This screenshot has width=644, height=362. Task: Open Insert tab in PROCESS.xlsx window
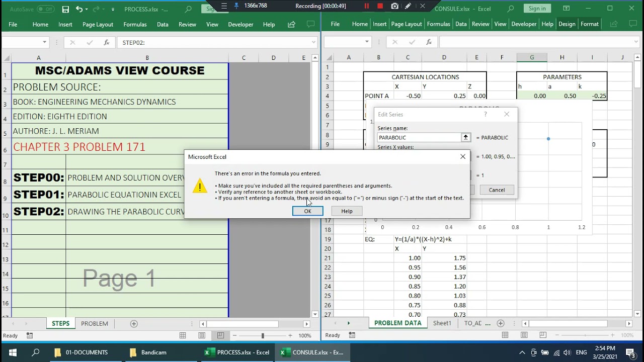tap(65, 24)
